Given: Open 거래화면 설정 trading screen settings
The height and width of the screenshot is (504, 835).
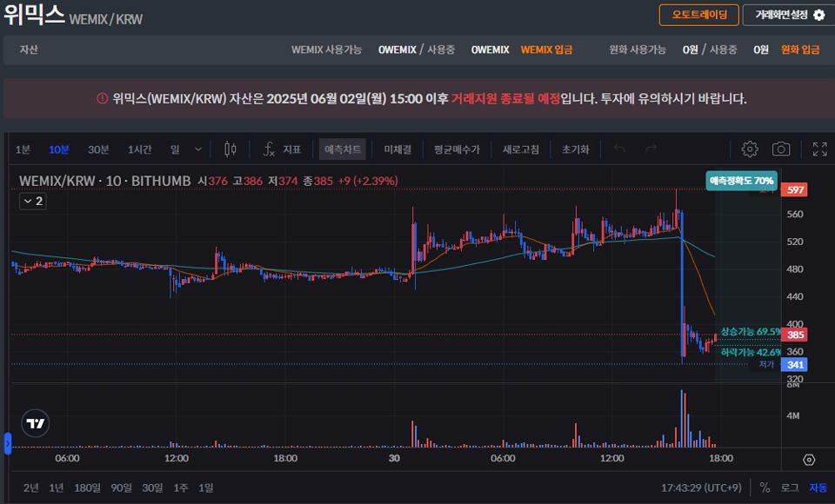Looking at the screenshot, I should [789, 15].
